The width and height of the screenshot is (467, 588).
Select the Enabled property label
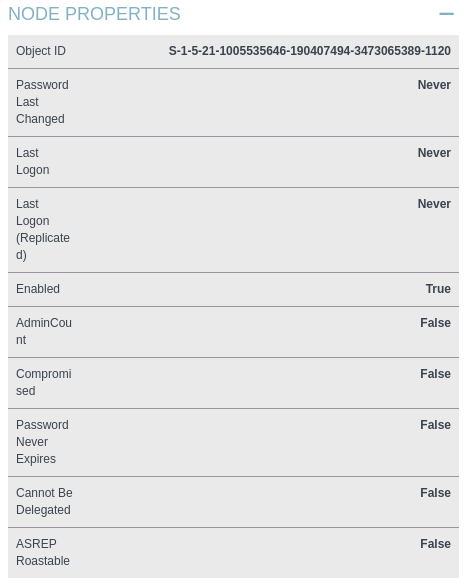[x=38, y=289]
